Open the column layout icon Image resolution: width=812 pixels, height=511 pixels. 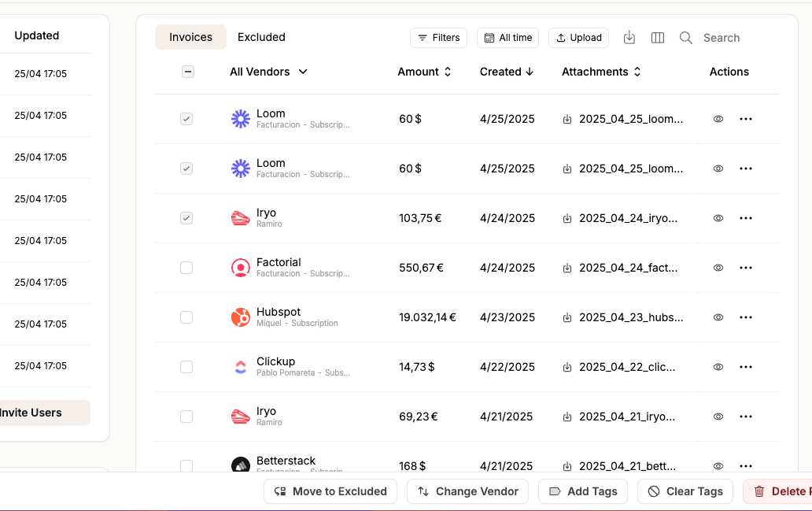click(658, 38)
